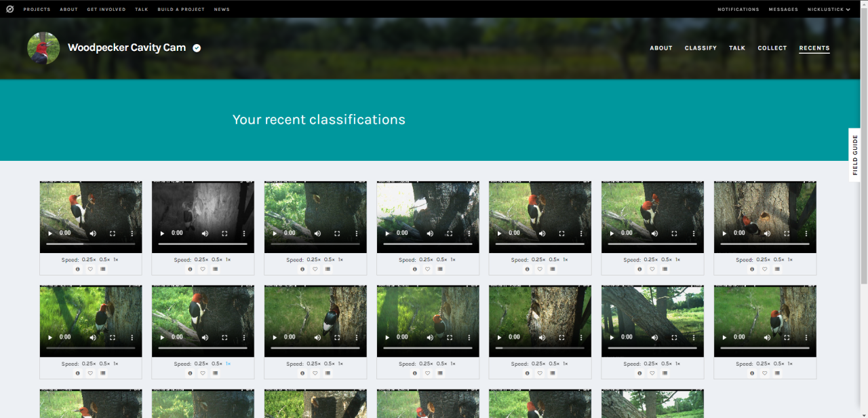868x418 pixels.
Task: Open NEWS in the top navigation
Action: (222, 9)
